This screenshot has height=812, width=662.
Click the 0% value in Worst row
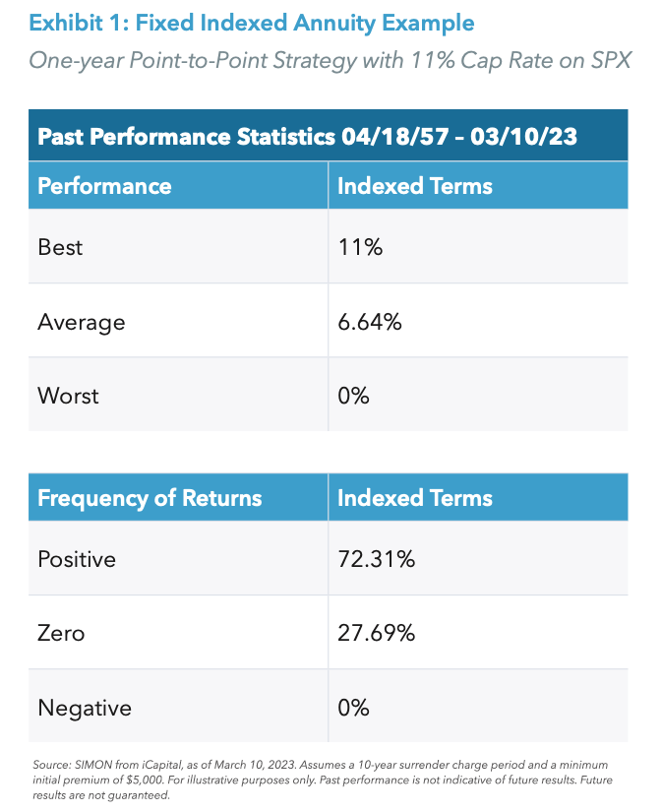click(x=353, y=396)
